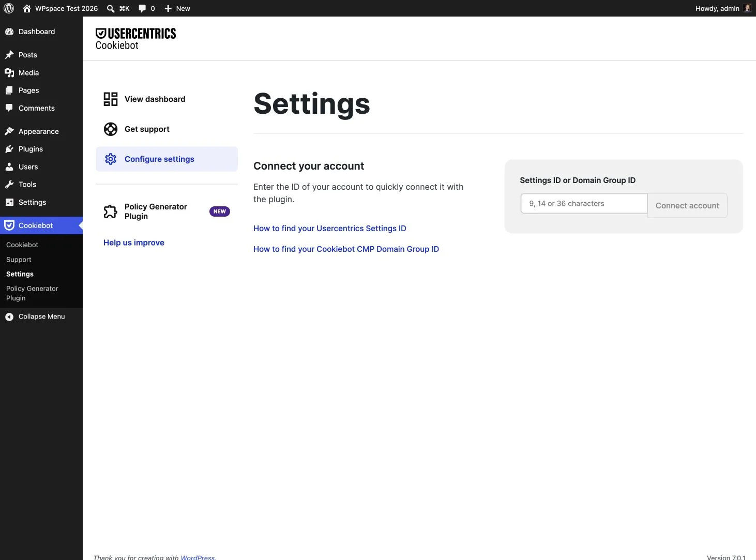The width and height of the screenshot is (756, 560).
Task: Click the Policy Generator puzzle piece icon
Action: [110, 211]
